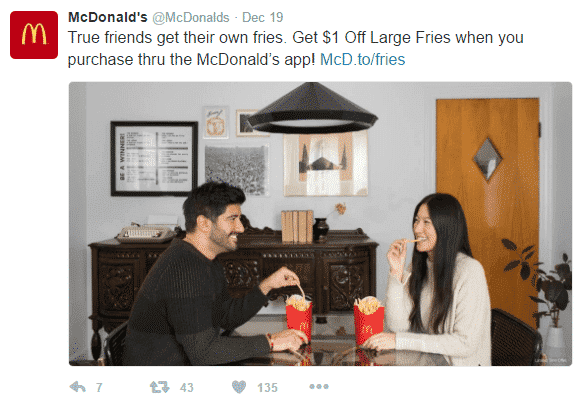The width and height of the screenshot is (581, 405).
Task: Open the @McDonalds handle link
Action: [191, 17]
